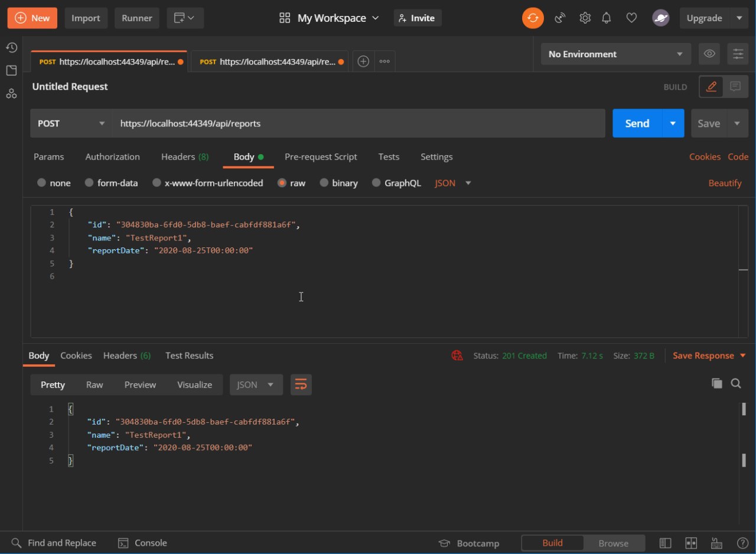
Task: Expand the Save button dropdown arrow
Action: coord(737,123)
